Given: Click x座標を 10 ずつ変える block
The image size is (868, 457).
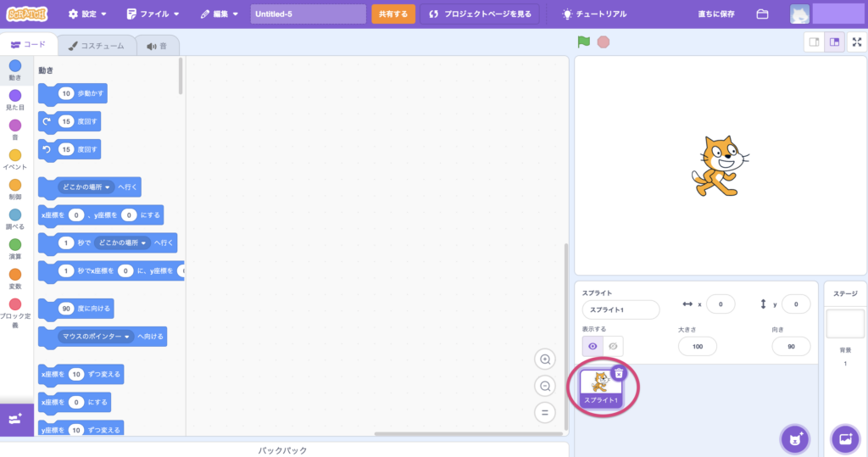Looking at the screenshot, I should (x=81, y=375).
